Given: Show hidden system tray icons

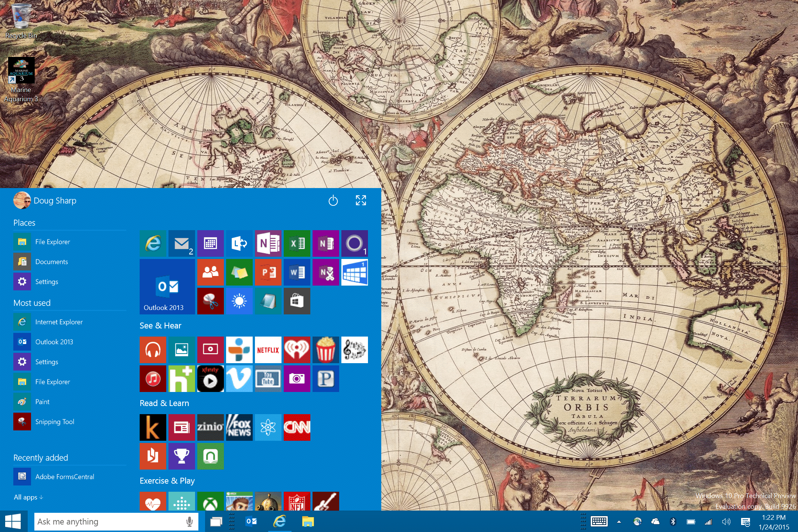Looking at the screenshot, I should (x=619, y=522).
